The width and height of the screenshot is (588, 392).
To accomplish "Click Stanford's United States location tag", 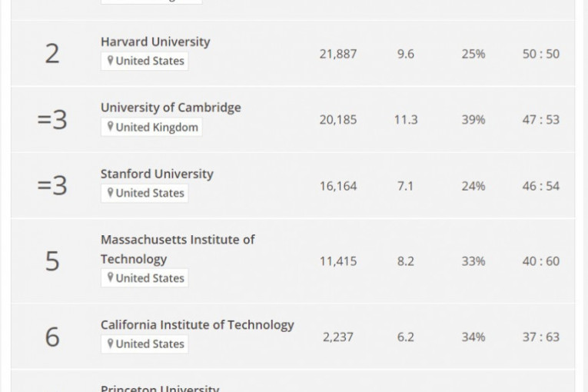I will (x=150, y=194).
